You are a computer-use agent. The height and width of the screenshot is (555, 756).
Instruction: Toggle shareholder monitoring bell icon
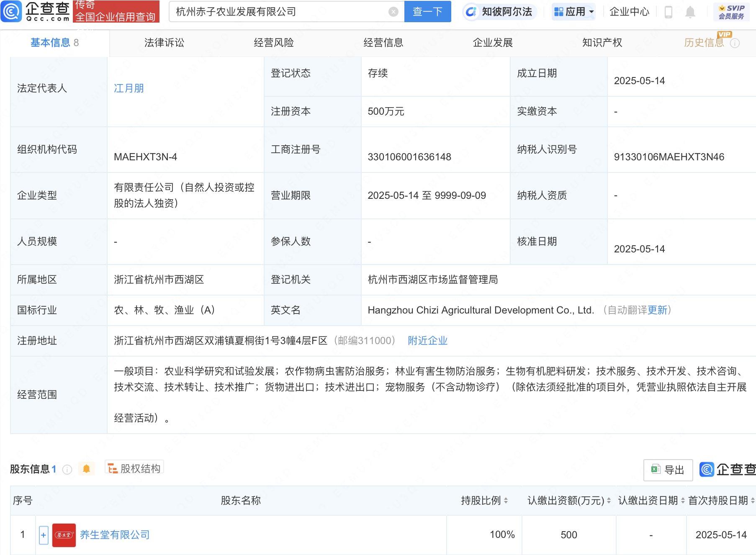(x=86, y=469)
